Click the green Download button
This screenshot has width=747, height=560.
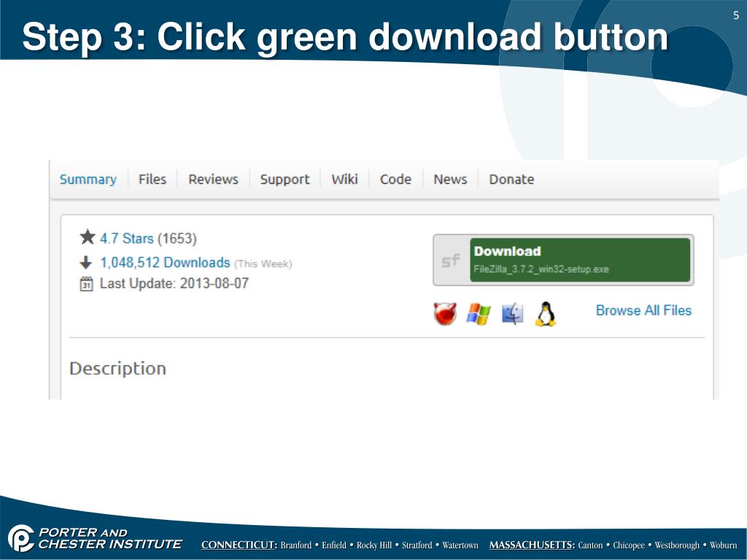pos(580,260)
